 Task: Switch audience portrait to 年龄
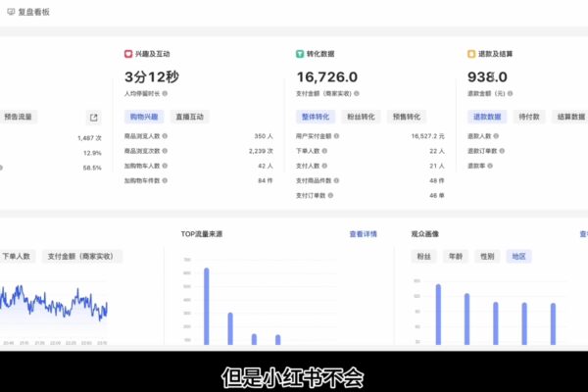456,256
